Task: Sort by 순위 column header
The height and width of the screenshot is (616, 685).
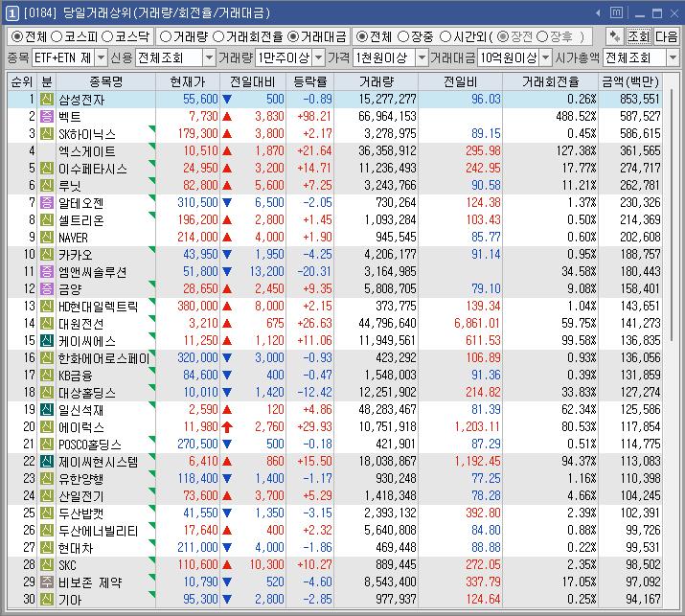Action: pyautogui.click(x=22, y=81)
